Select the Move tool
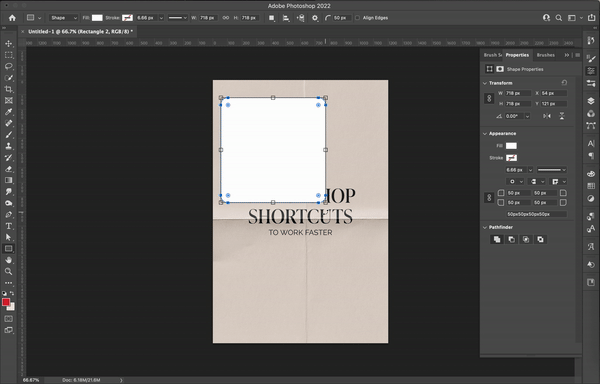This screenshot has width=600, height=384. [8, 44]
